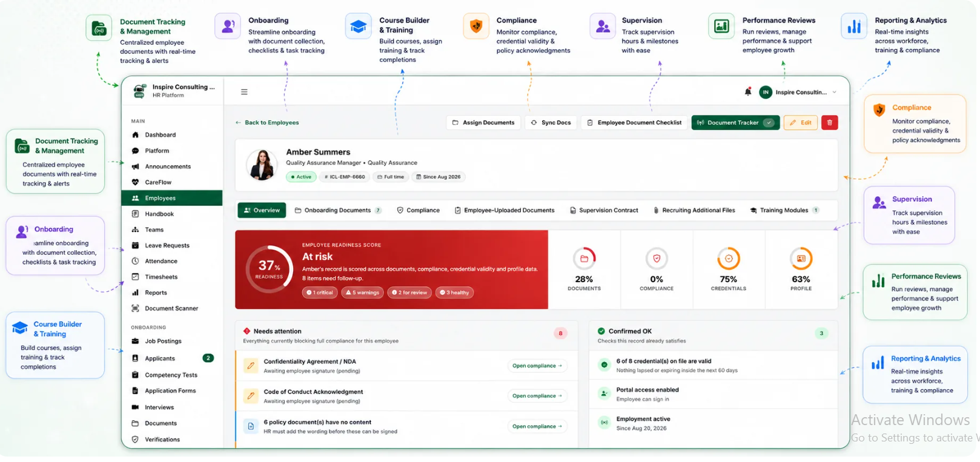The height and width of the screenshot is (462, 980).
Task: Click the Supervision card icon on right
Action: click(879, 203)
